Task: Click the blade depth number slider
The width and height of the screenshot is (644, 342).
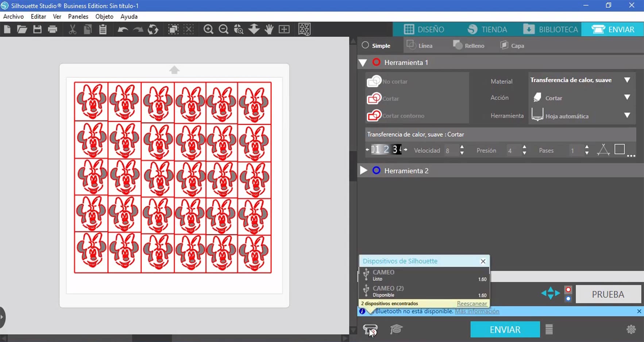Action: pos(386,150)
